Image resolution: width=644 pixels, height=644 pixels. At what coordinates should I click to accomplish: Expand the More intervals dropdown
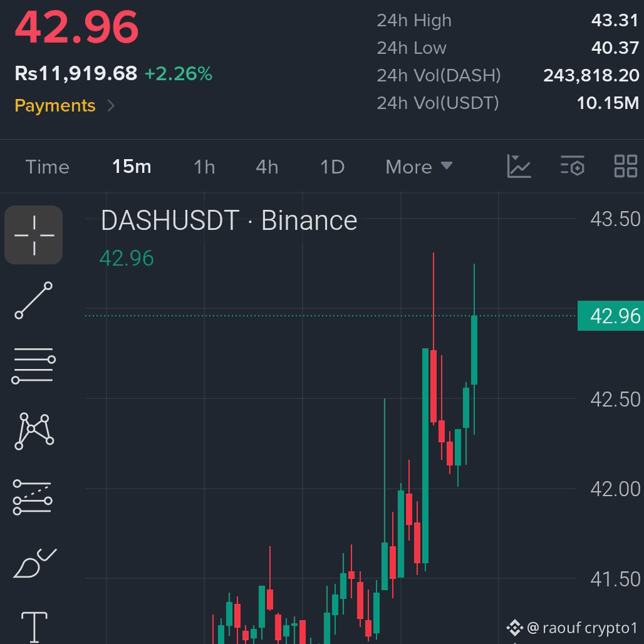[x=418, y=167]
